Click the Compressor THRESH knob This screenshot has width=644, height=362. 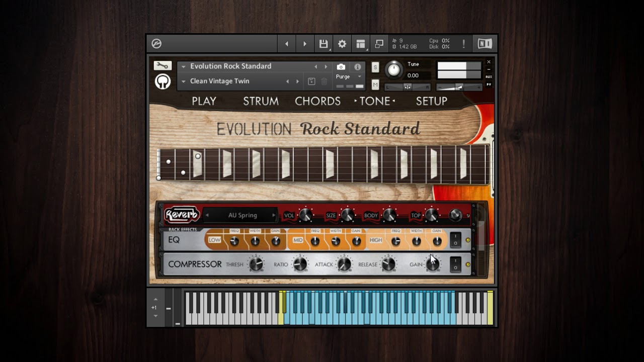click(256, 264)
